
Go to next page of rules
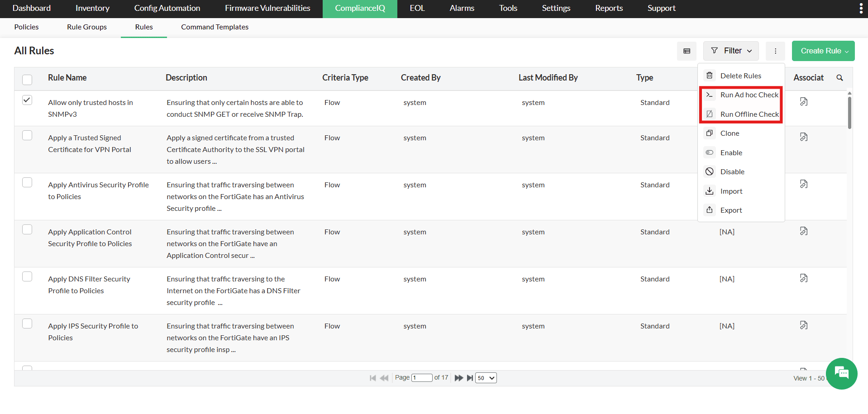[x=458, y=378]
